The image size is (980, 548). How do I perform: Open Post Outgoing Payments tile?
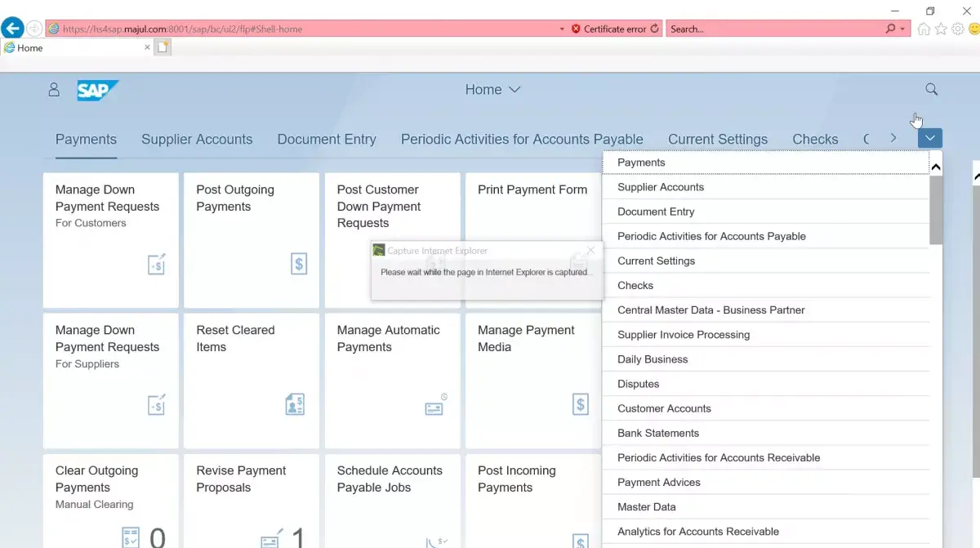(252, 240)
